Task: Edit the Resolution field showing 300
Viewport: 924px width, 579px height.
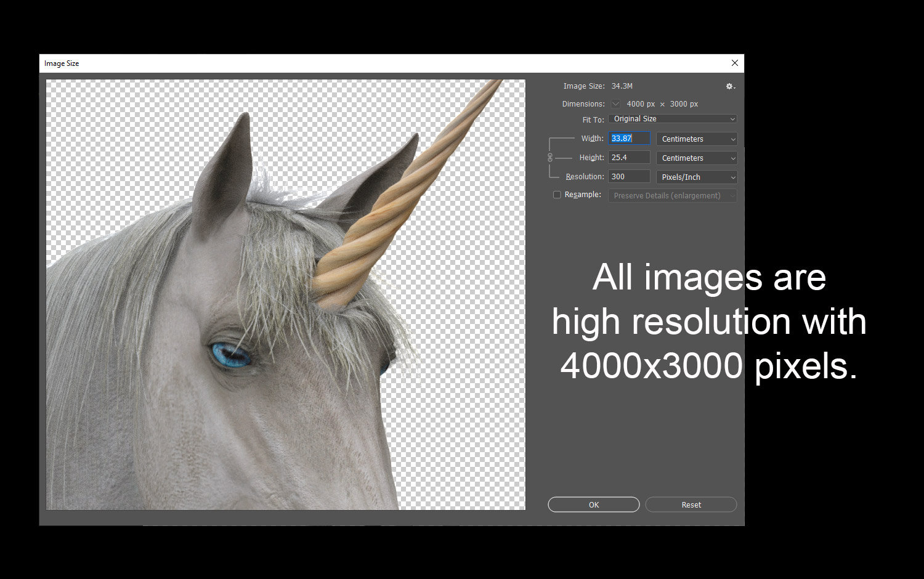Action: pos(628,176)
